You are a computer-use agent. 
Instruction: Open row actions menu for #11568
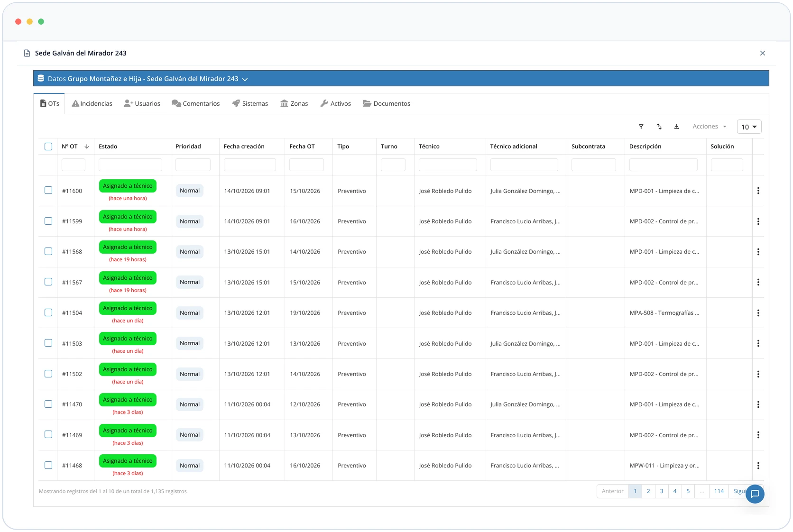click(758, 252)
